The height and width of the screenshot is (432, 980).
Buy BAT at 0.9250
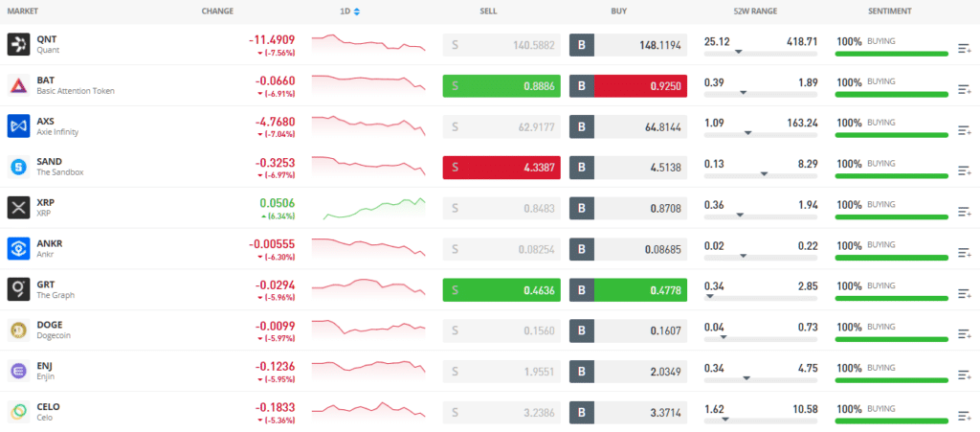point(628,85)
